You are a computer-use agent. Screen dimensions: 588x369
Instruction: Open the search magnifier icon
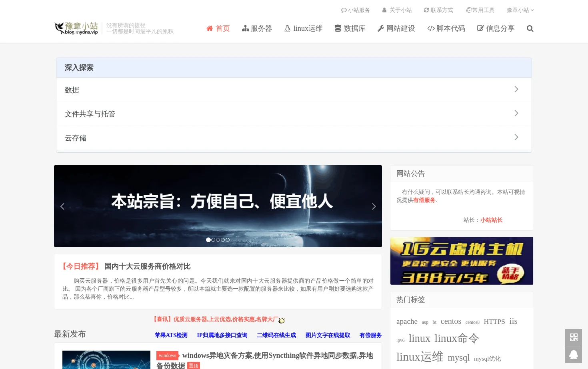530,28
